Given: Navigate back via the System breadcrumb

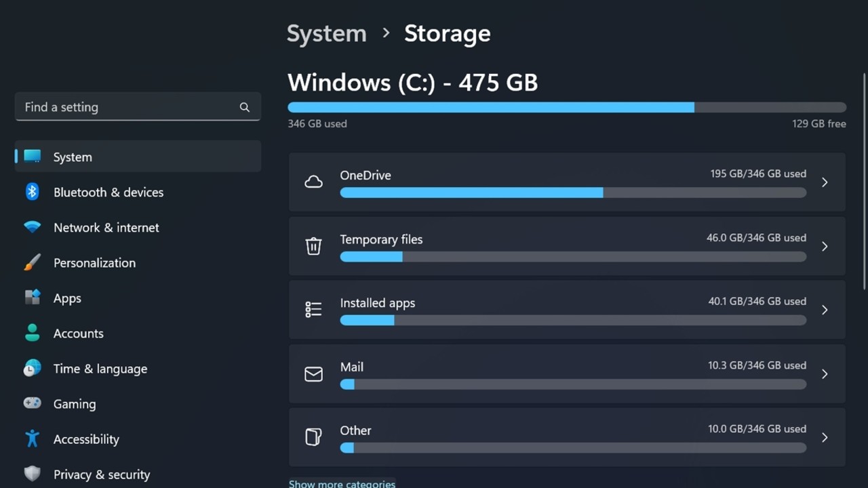Looking at the screenshot, I should [x=326, y=33].
